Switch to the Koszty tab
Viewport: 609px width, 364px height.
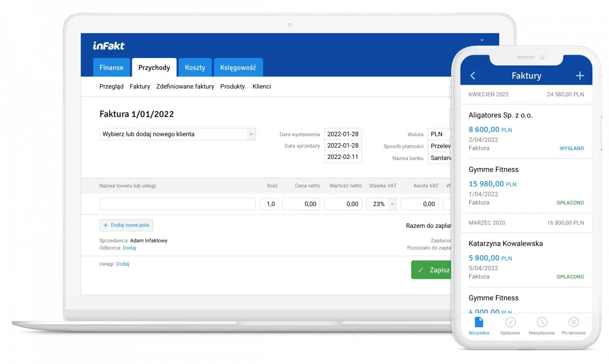coord(195,67)
